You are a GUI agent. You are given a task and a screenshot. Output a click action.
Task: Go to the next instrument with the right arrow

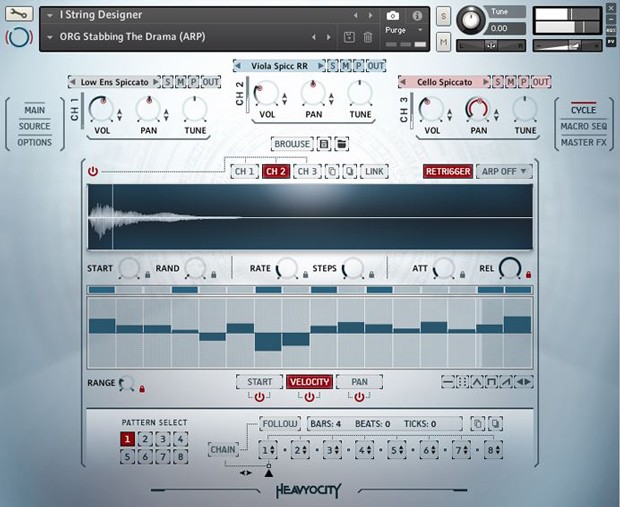pos(370,15)
